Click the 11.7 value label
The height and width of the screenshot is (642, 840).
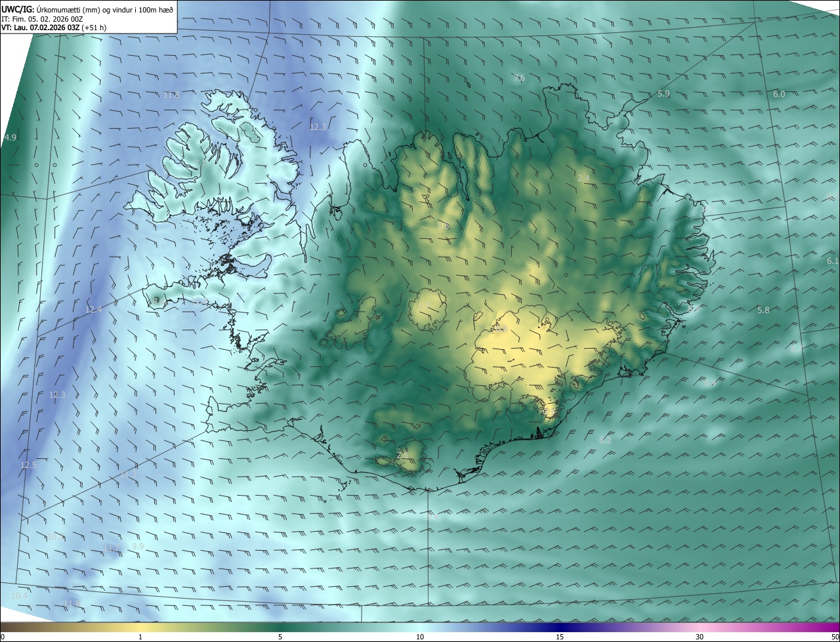112,548
